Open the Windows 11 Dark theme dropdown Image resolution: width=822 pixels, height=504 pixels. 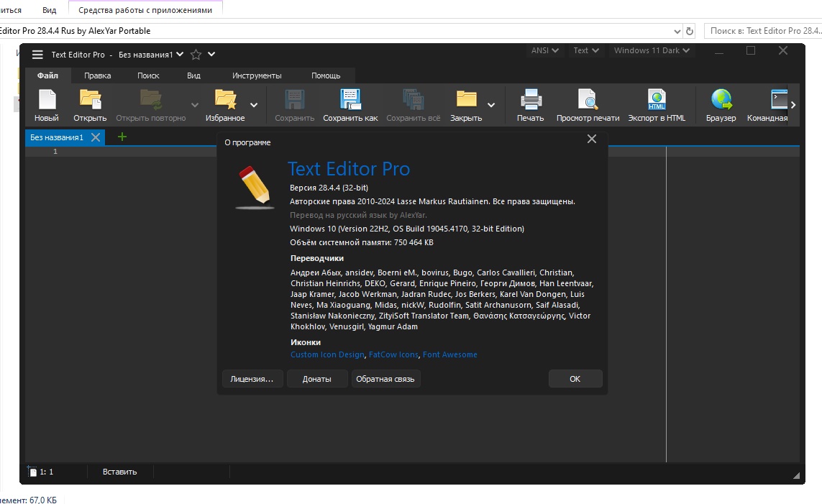tap(651, 50)
